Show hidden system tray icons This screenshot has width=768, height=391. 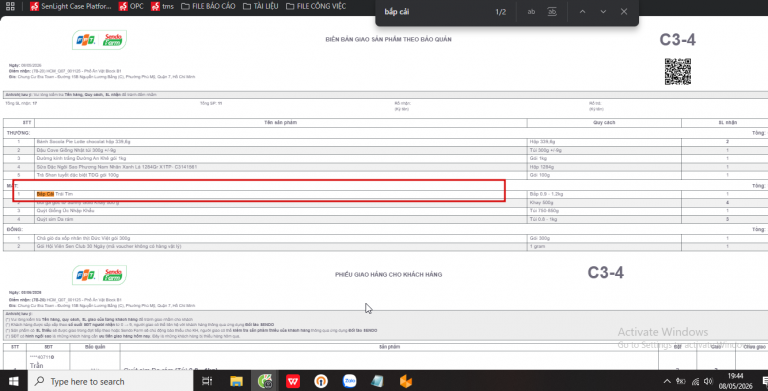coord(667,381)
